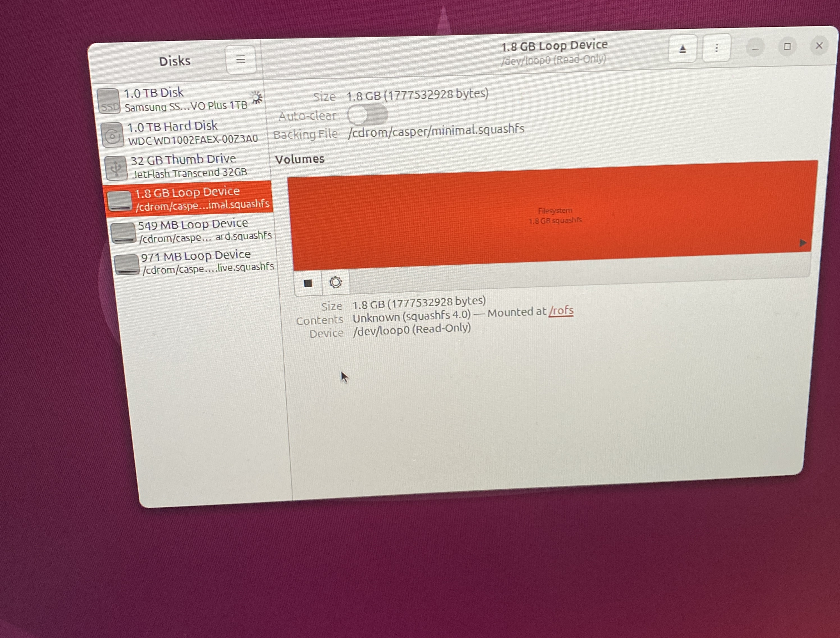Click the hard disk platter icon
840x638 pixels.
[113, 135]
